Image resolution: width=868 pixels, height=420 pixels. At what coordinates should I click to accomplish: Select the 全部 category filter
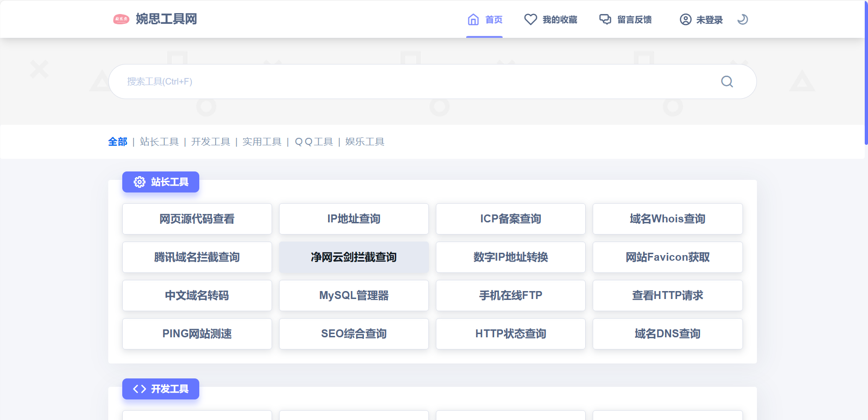click(x=118, y=142)
